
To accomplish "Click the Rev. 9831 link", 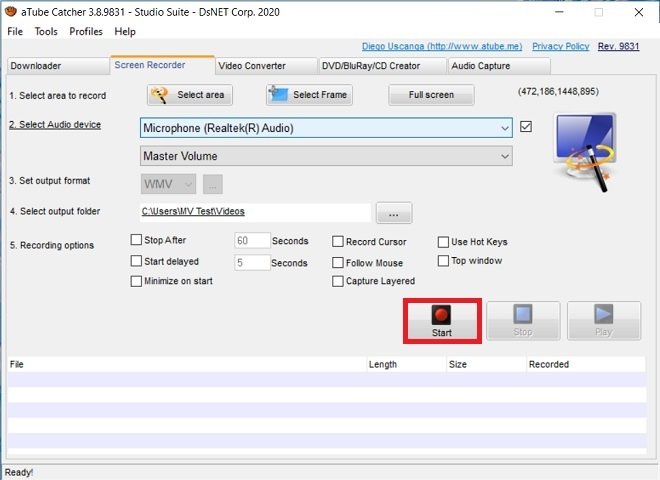I will pos(619,46).
